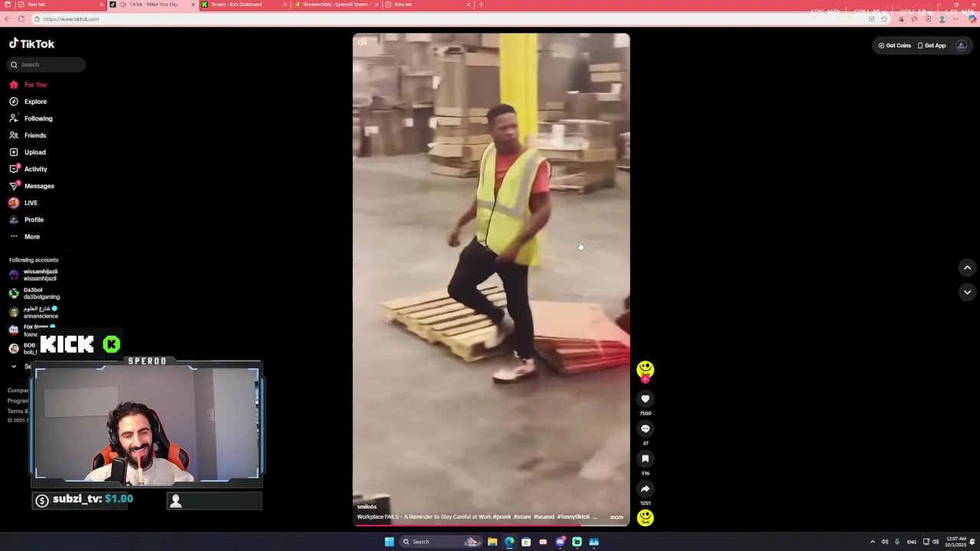Viewport: 980px width, 551px height.
Task: Share the video with arrow icon
Action: pos(645,488)
